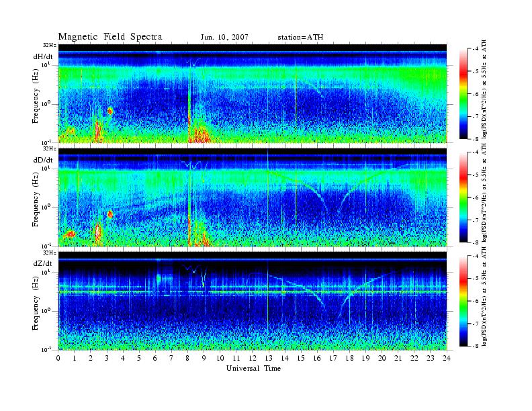The width and height of the screenshot is (532, 411).
Task: Click hour tick label 0 on time axis
Action: (x=58, y=358)
